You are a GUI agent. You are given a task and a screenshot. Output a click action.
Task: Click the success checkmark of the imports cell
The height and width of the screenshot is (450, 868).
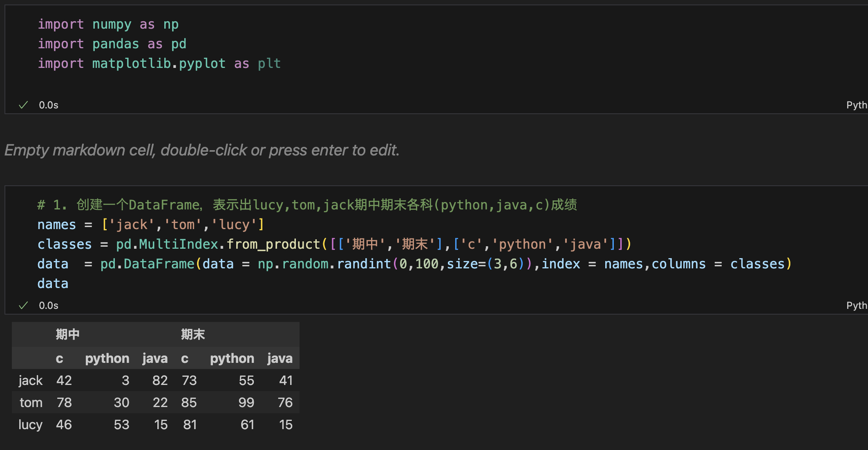point(23,105)
